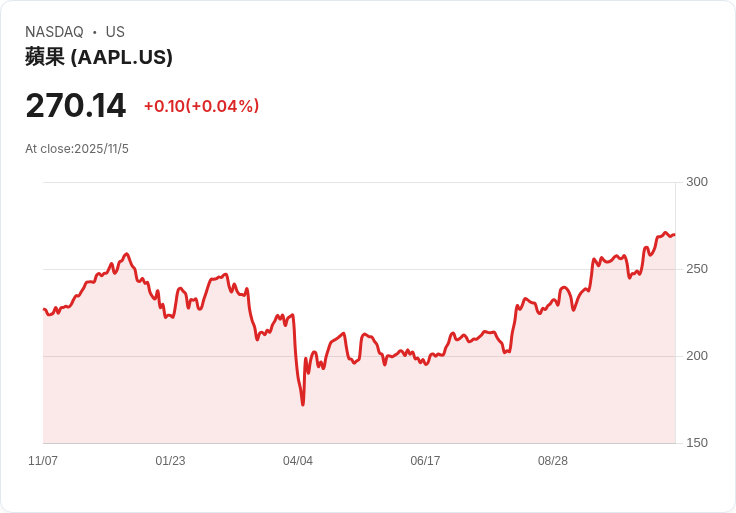736x513 pixels.
Task: Click the US market label
Action: coord(115,32)
